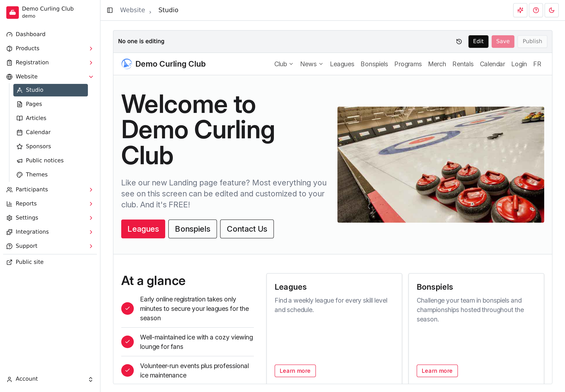Click the red curling stone app logo
Viewport: 565px width, 392px height.
[13, 13]
